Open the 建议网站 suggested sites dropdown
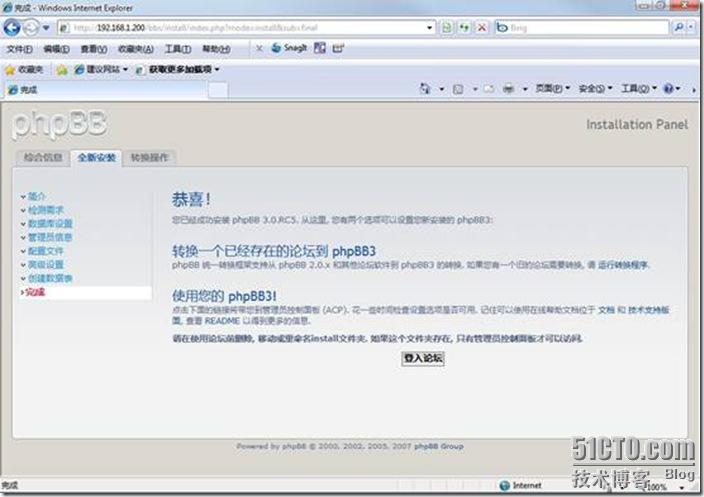Screen dimensions: 704x497 point(101,70)
